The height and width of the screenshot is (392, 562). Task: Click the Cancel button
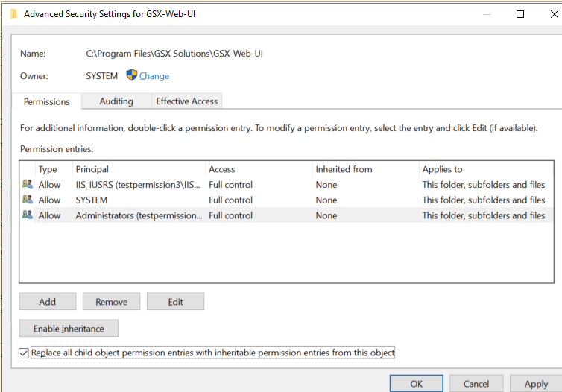pyautogui.click(x=476, y=384)
